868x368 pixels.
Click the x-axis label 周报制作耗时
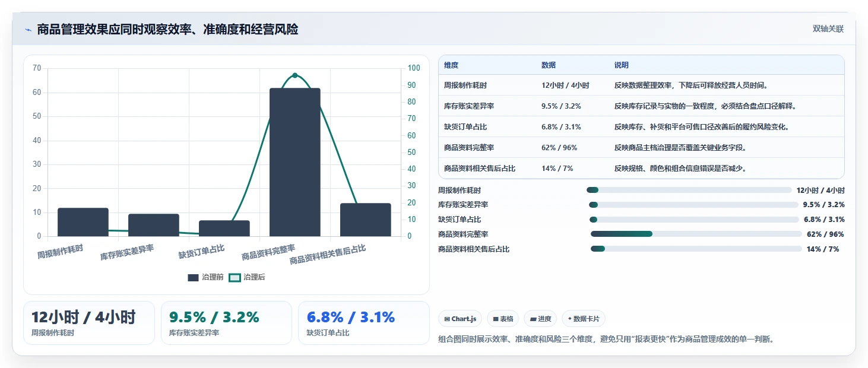pyautogui.click(x=60, y=252)
